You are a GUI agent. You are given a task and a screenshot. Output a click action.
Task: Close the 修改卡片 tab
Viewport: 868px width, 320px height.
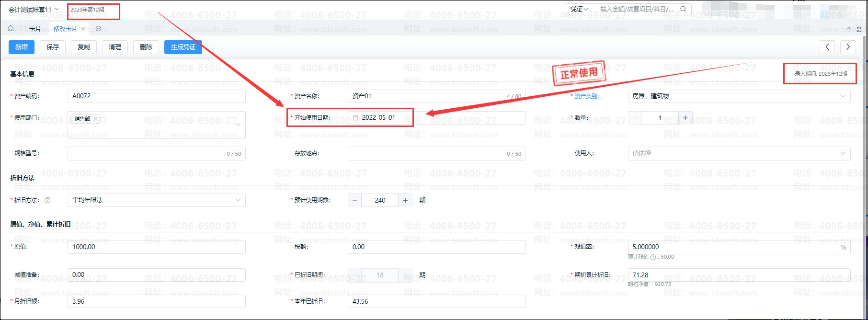pos(83,29)
